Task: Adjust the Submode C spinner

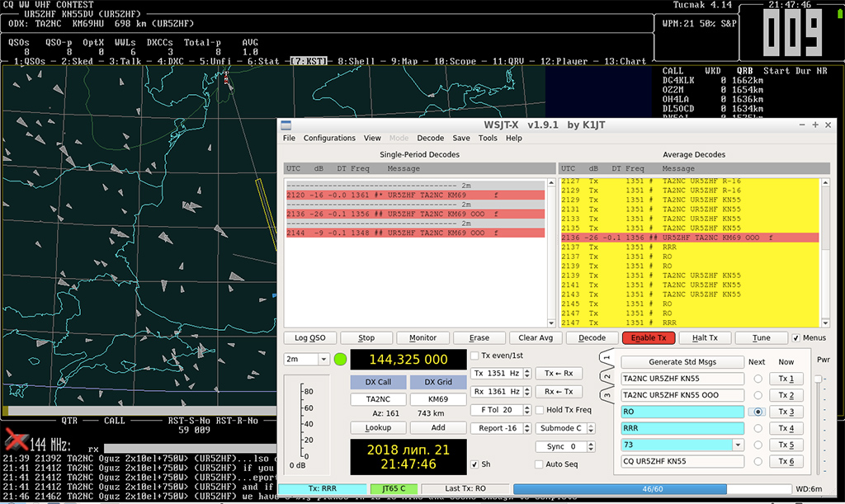Action: (x=591, y=428)
